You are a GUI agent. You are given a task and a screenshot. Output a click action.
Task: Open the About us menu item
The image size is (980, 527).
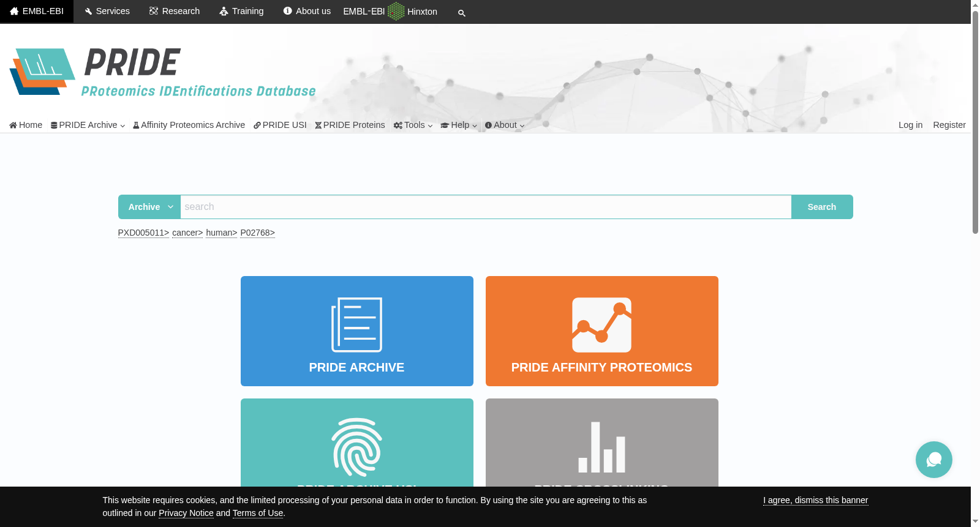tap(307, 11)
